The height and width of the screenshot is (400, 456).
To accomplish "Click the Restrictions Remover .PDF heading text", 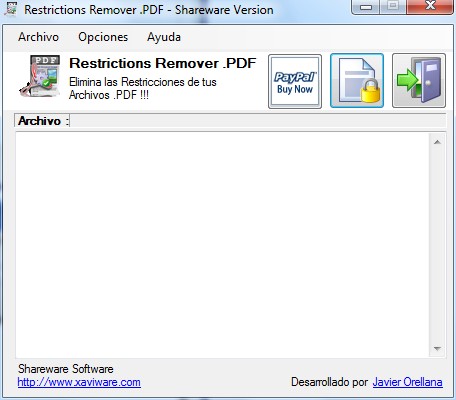I will (163, 63).
